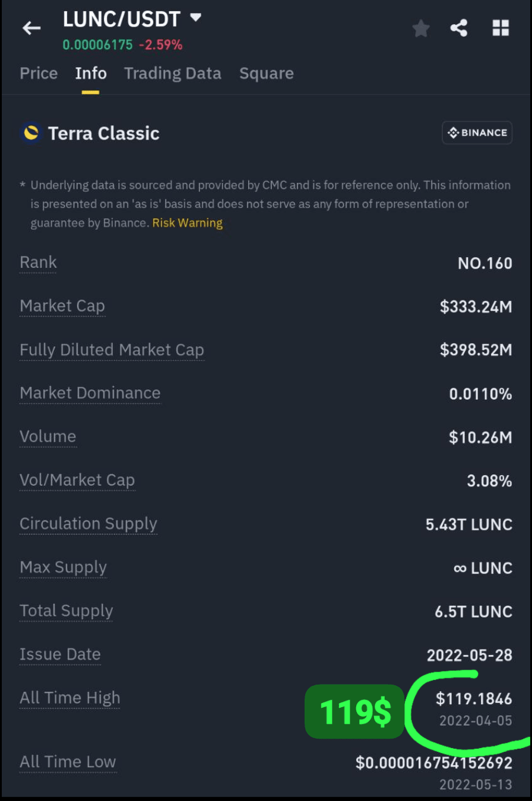Open the Risk Warning link
The width and height of the screenshot is (532, 801).
pos(188,223)
